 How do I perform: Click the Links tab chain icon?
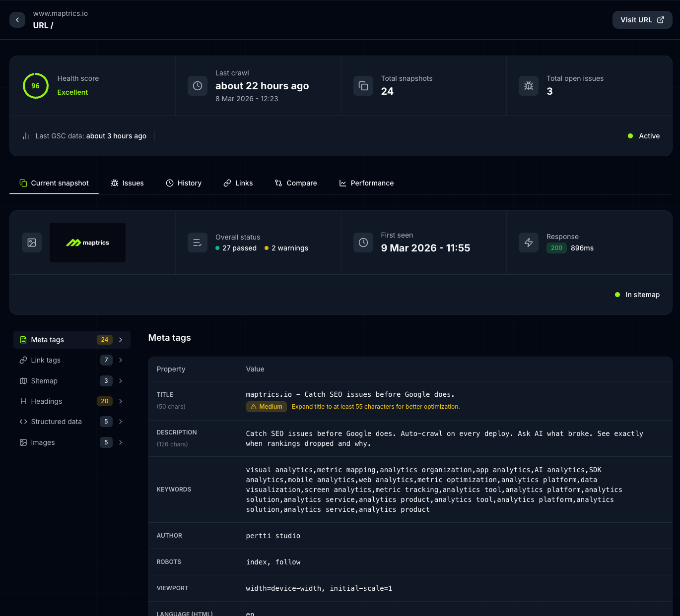[227, 183]
